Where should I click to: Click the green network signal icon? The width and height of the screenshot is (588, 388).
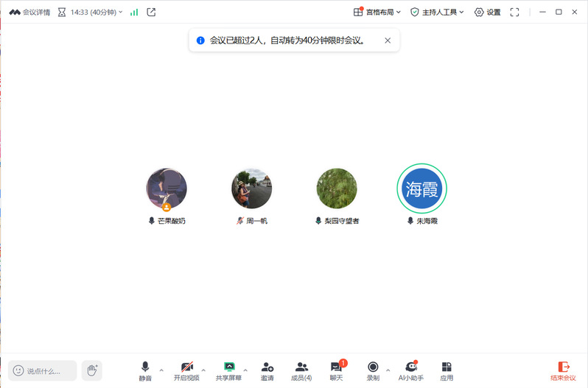pos(133,12)
